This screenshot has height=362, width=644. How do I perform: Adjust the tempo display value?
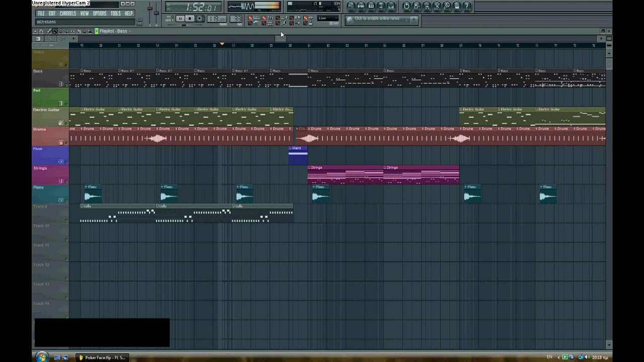(217, 19)
